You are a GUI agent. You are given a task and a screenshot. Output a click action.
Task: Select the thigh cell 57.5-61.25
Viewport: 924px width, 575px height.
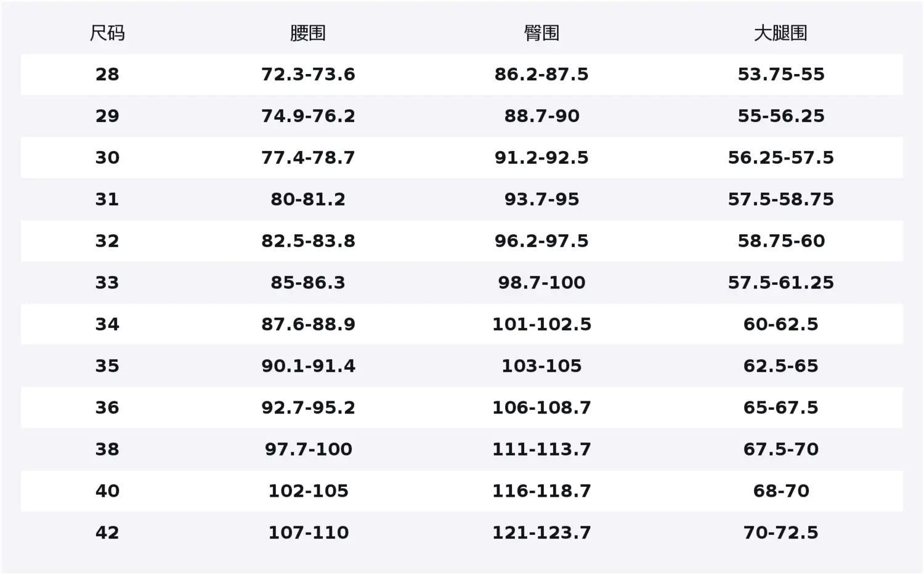(780, 283)
